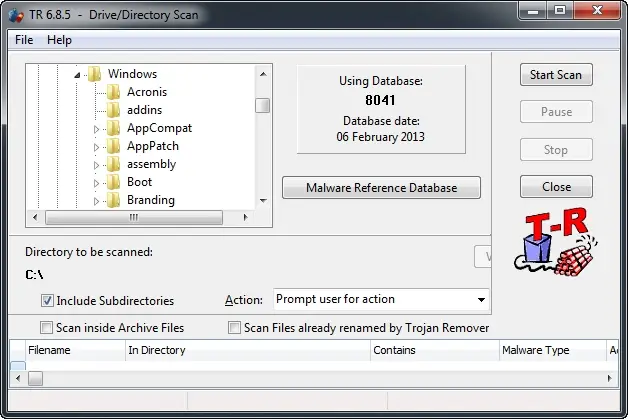
Task: Select the Boot tree item
Action: pos(139,182)
